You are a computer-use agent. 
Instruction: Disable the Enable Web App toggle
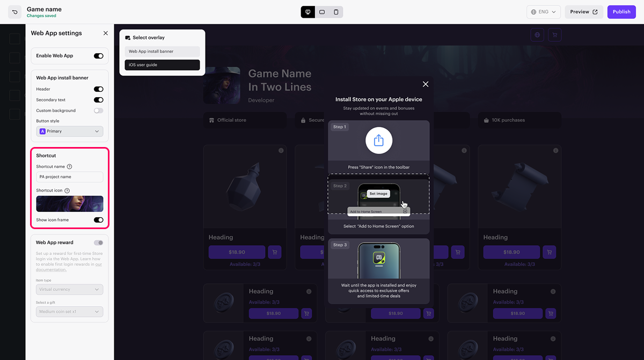98,56
